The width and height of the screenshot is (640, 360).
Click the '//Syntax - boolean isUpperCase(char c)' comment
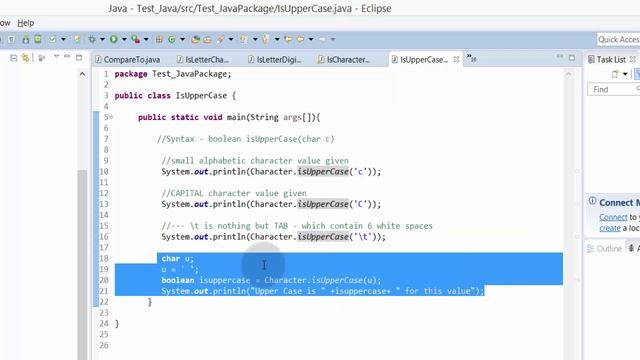pos(246,139)
